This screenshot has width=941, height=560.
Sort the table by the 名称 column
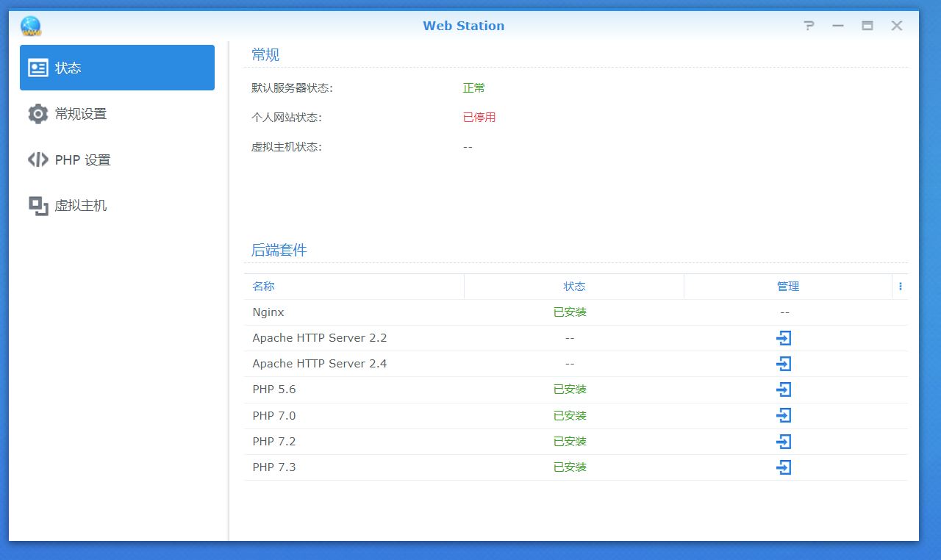coord(263,286)
